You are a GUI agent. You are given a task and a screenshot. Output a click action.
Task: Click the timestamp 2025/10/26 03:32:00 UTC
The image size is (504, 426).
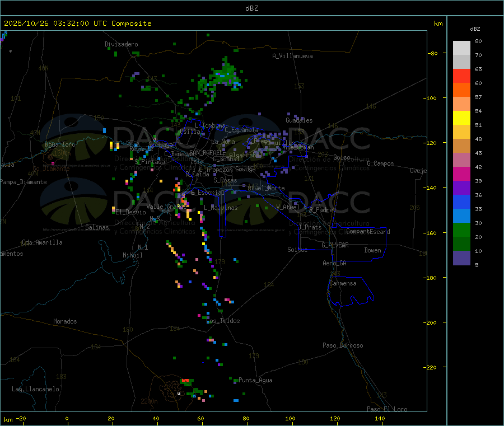55,24
